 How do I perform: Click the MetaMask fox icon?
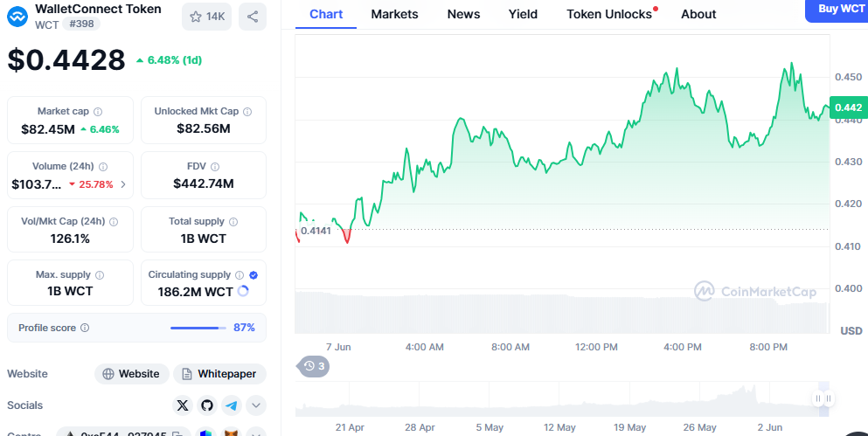232,433
